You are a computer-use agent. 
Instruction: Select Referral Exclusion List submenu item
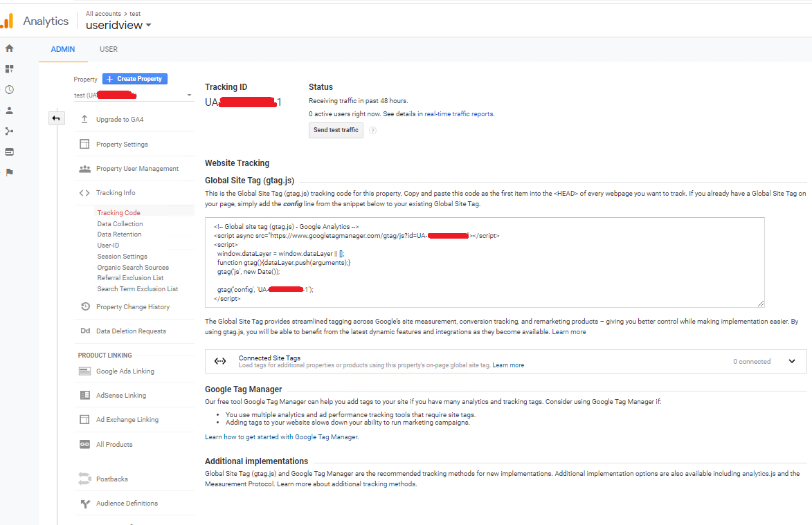(131, 278)
